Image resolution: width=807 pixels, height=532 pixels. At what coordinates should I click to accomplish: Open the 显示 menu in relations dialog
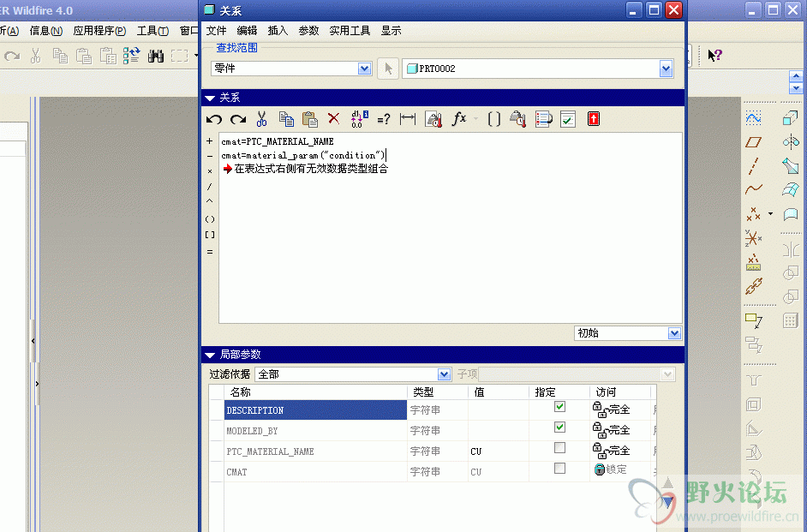tap(392, 31)
